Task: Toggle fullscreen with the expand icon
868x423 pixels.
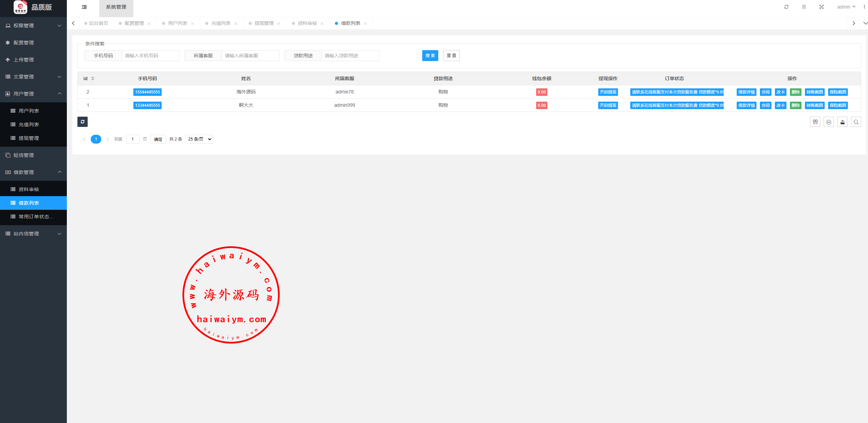Action: tap(822, 7)
